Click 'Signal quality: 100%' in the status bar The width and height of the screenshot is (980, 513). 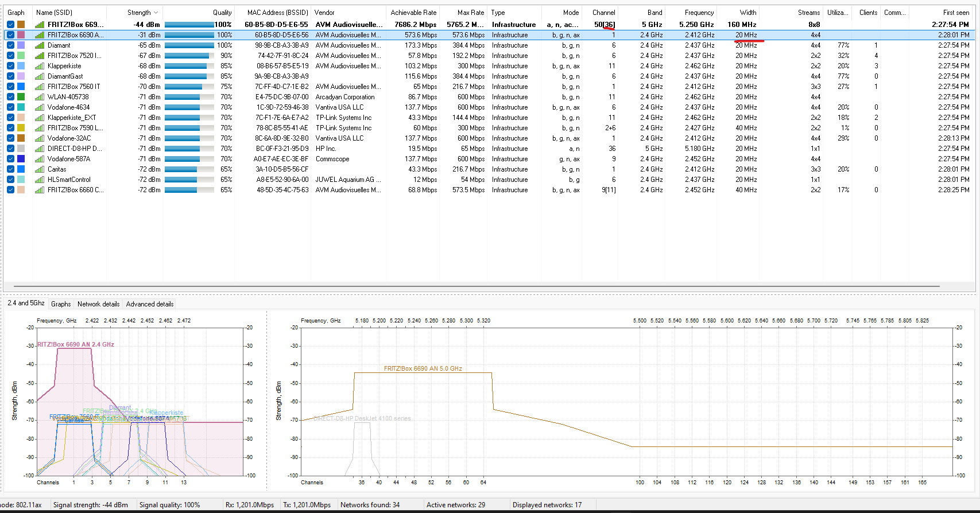170,505
